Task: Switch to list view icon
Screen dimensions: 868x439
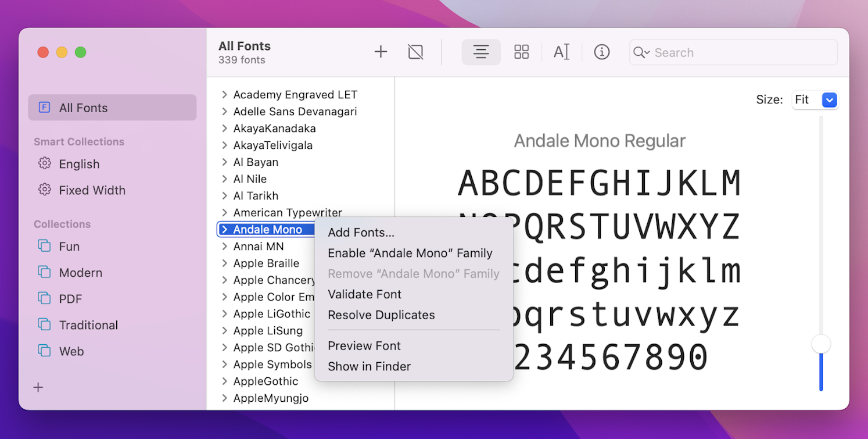Action: coord(481,52)
